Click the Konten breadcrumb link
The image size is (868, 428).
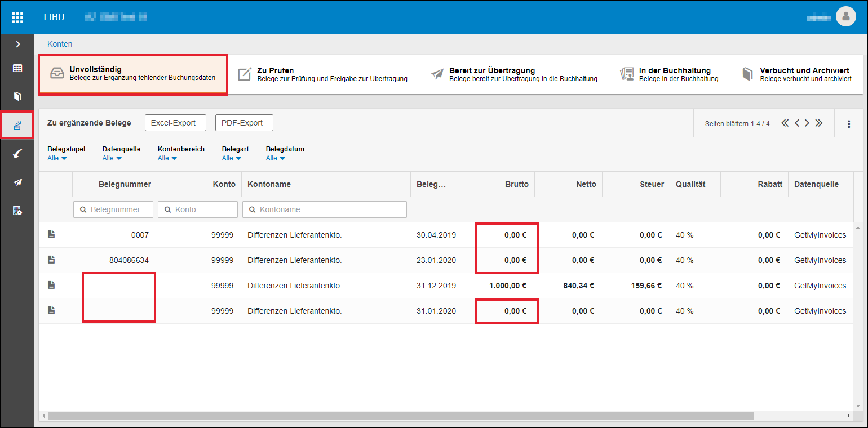point(60,44)
